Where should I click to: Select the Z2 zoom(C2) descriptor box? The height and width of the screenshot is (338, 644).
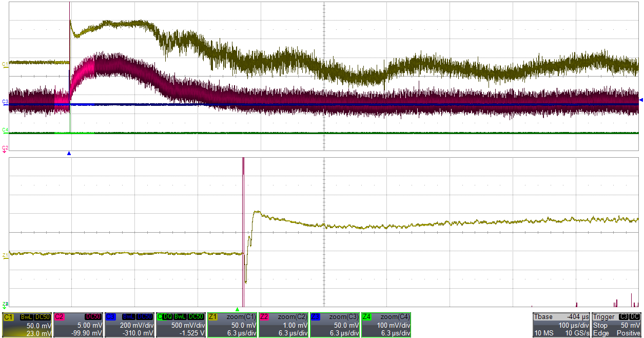tap(284, 325)
